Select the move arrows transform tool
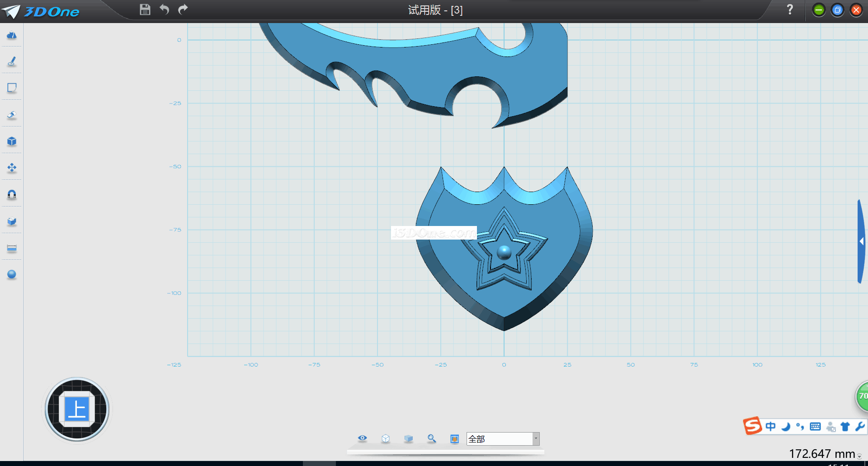This screenshot has height=466, width=868. (x=12, y=168)
